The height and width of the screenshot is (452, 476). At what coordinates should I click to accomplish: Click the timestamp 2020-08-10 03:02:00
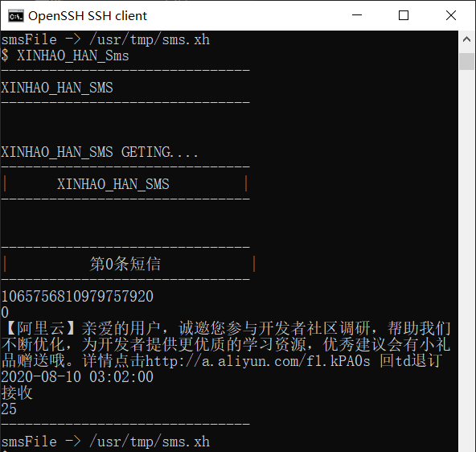(x=77, y=377)
